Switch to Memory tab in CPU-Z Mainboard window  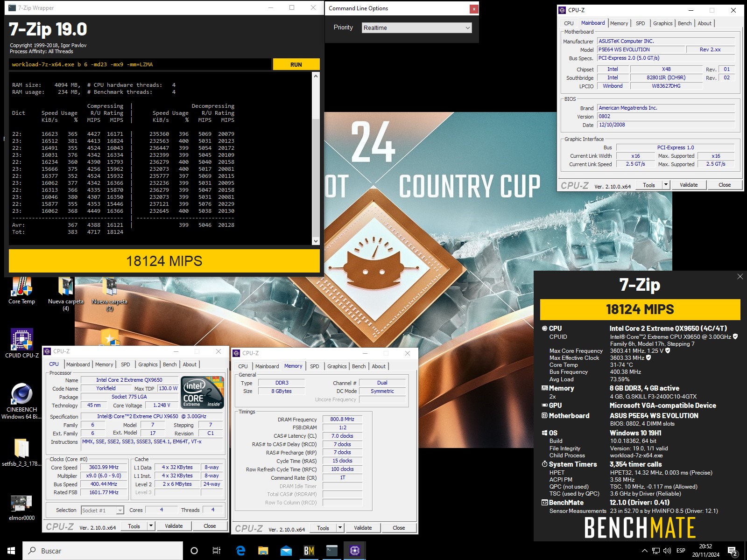[619, 23]
